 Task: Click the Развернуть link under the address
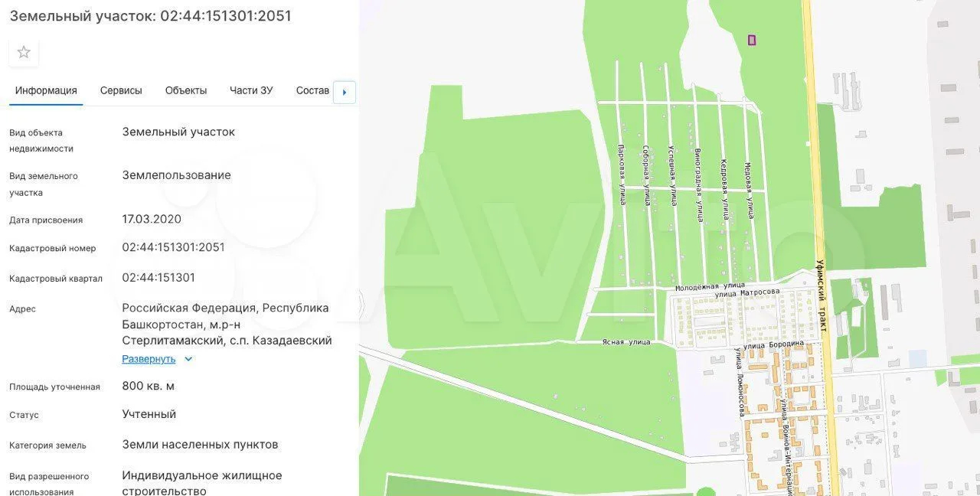tap(149, 359)
